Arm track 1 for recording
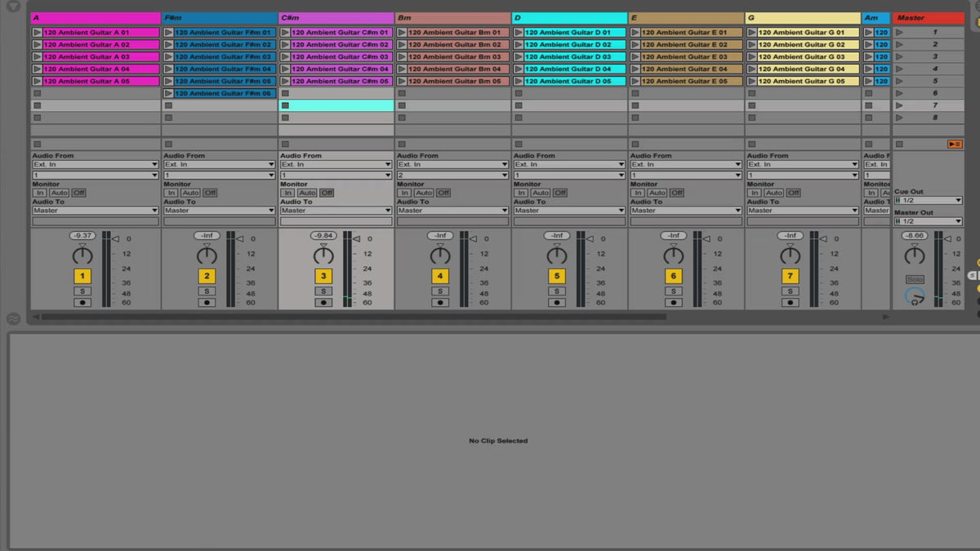This screenshot has height=551, width=980. coord(82,303)
